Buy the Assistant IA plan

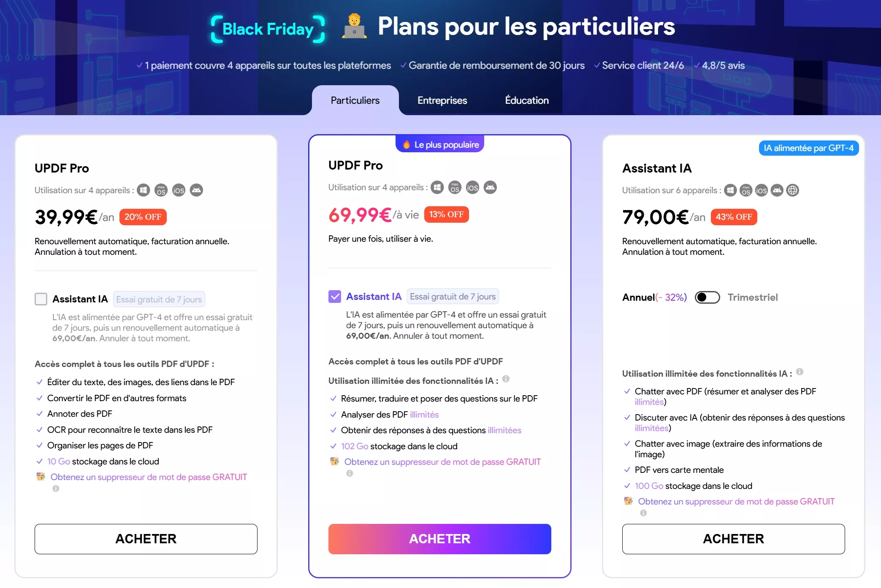tap(733, 539)
